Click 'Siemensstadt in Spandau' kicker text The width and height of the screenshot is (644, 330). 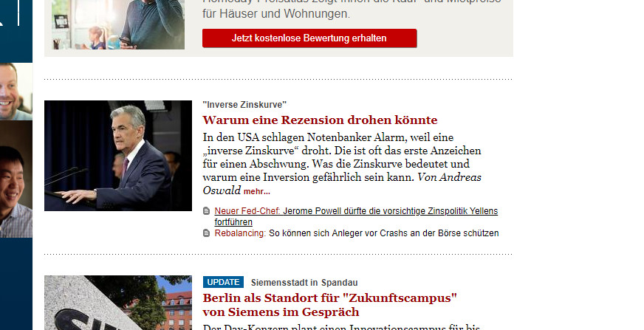point(304,283)
